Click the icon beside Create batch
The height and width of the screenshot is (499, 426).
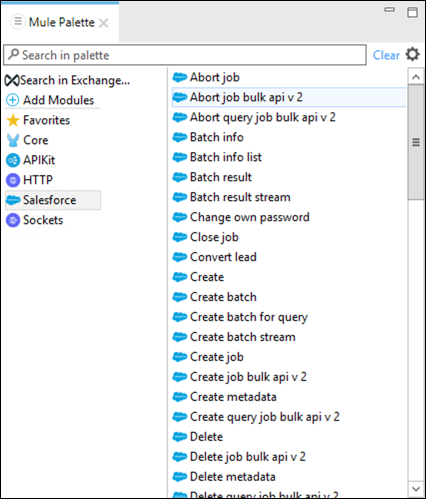pos(180,297)
